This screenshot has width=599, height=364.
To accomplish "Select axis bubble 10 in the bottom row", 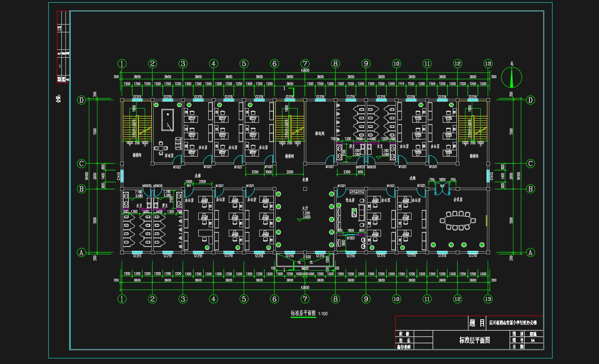I will 397,299.
